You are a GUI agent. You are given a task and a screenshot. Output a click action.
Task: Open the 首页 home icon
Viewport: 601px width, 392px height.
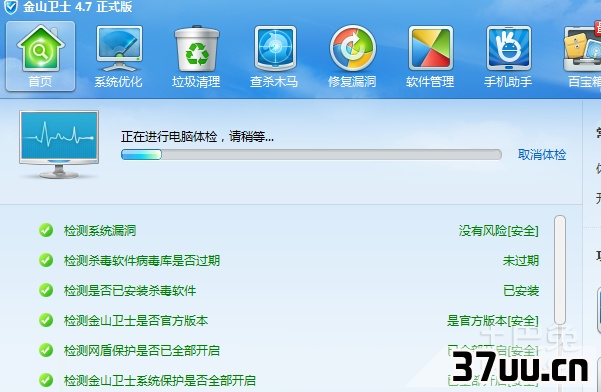[x=40, y=56]
